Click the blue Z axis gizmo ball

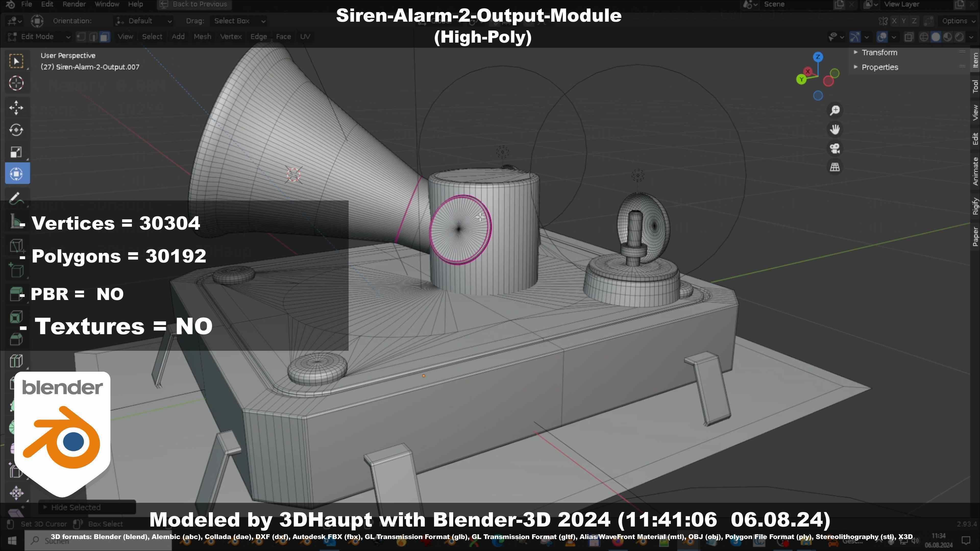[x=818, y=57]
